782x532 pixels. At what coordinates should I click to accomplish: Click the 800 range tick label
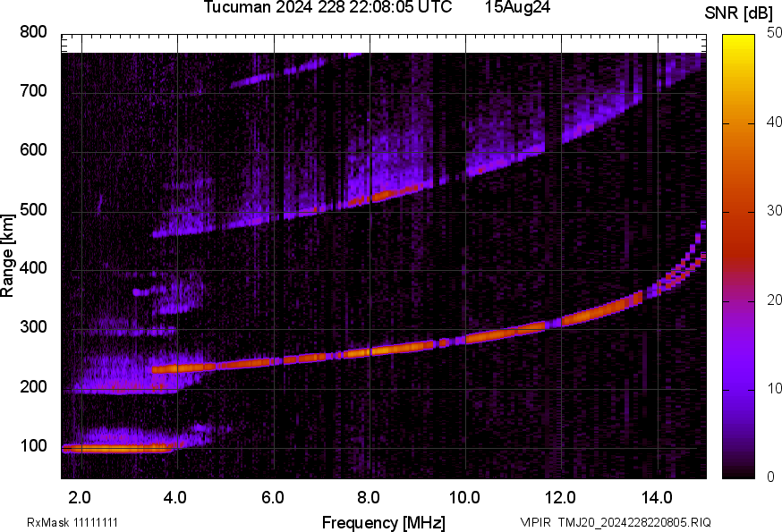click(33, 31)
